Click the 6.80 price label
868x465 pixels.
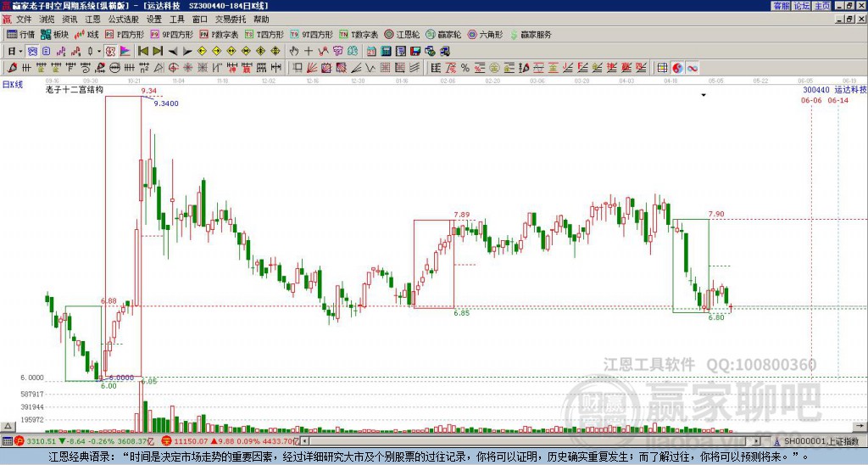coord(716,317)
